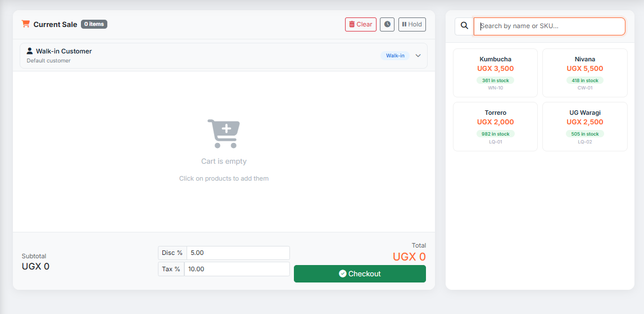Click the green Checkout button
Viewport: 644px width, 314px height.
[x=360, y=273]
